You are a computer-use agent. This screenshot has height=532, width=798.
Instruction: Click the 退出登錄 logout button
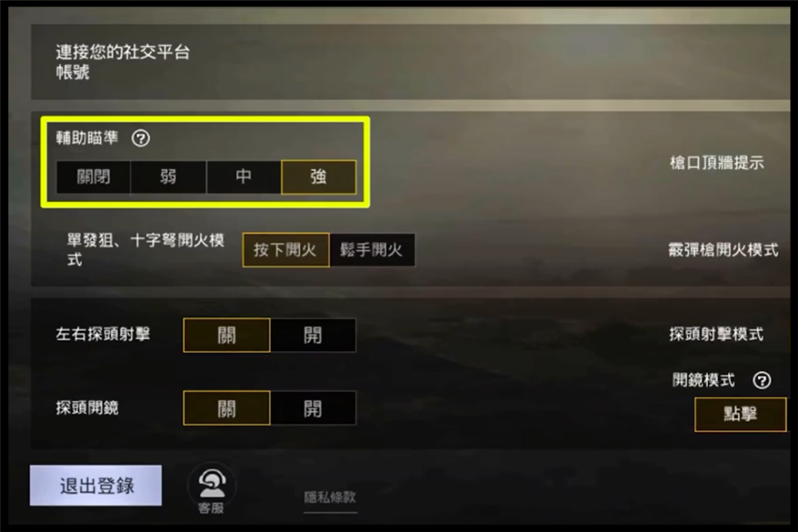point(96,485)
